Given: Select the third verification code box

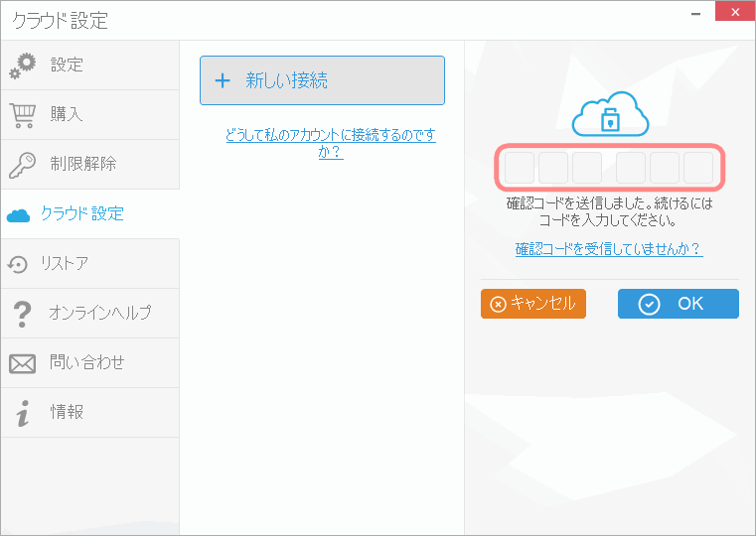Looking at the screenshot, I should [x=587, y=168].
